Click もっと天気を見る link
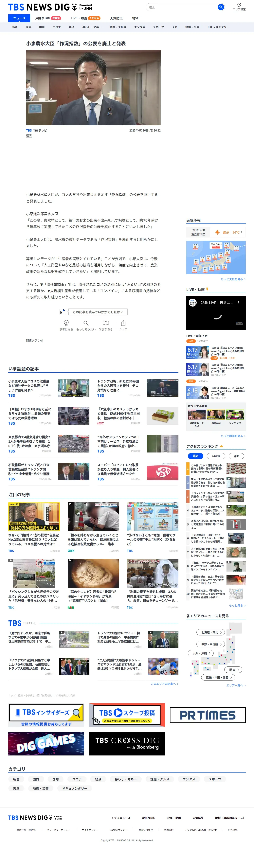Image resolution: width=254 pixels, height=868 pixels. point(233,279)
